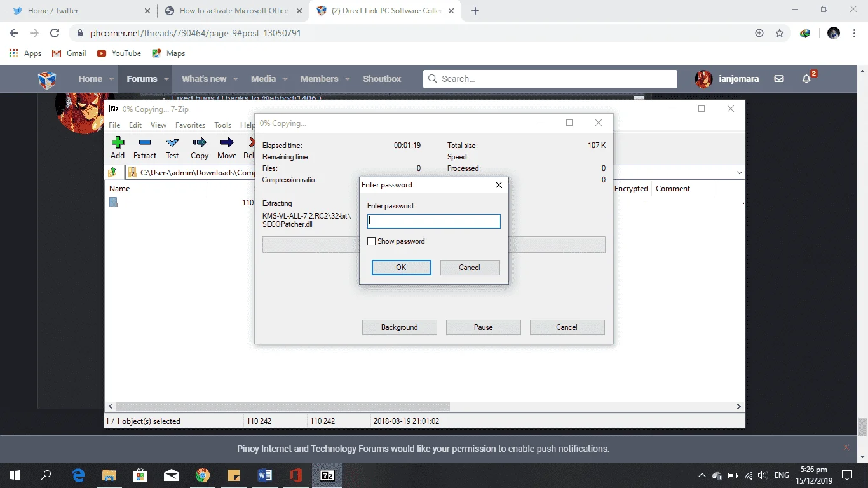This screenshot has height=488, width=868.
Task: Open the Shoutbox link in navbar
Action: tap(382, 79)
